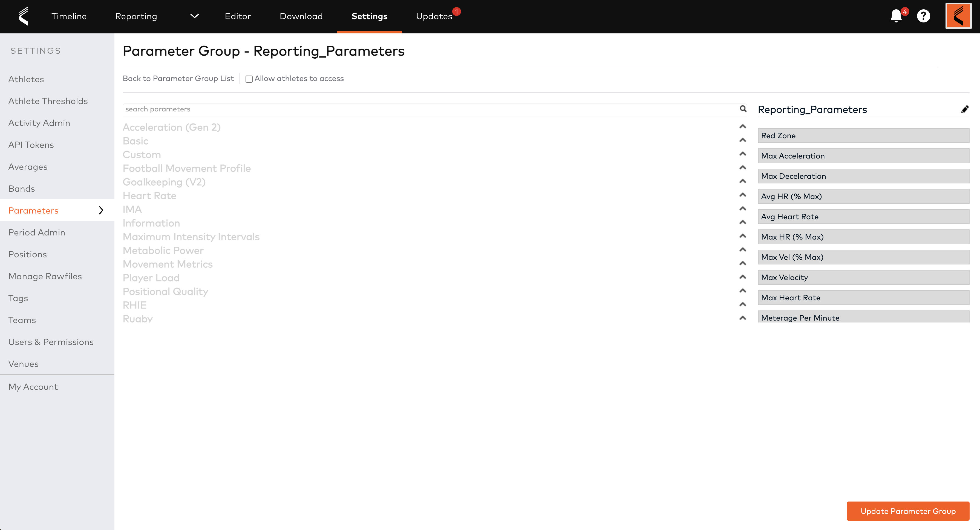Open the help question mark icon
The height and width of the screenshot is (530, 980).
(x=923, y=16)
